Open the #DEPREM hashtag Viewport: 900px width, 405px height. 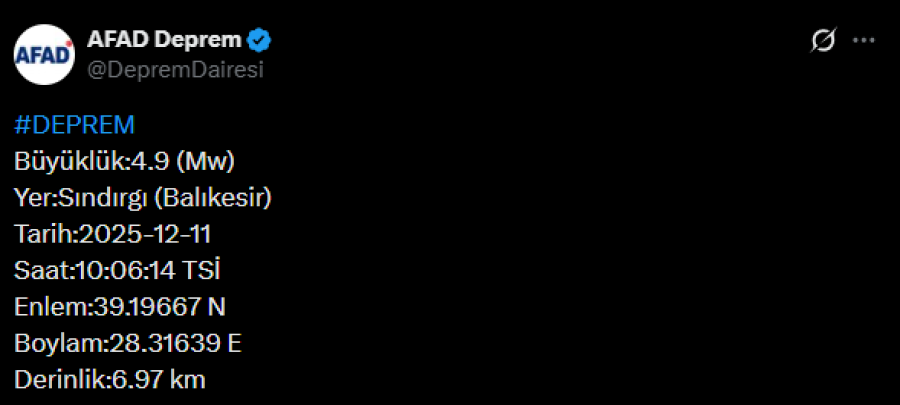click(x=74, y=125)
